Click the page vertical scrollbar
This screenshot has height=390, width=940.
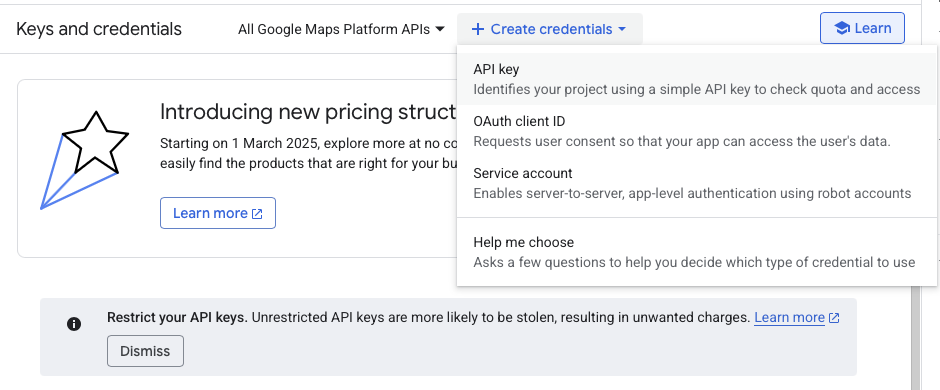(915, 338)
